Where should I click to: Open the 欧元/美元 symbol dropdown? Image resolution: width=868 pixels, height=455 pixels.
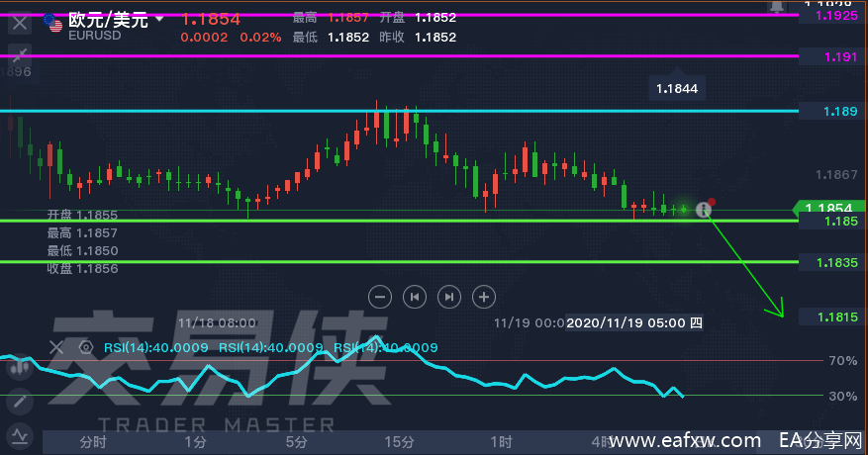coord(159,19)
